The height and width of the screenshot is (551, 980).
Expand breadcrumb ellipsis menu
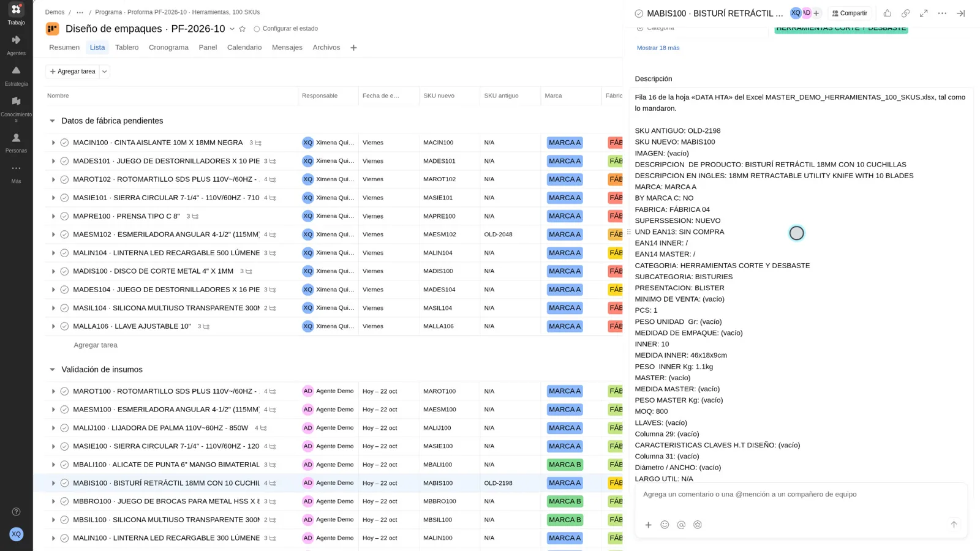coord(80,12)
